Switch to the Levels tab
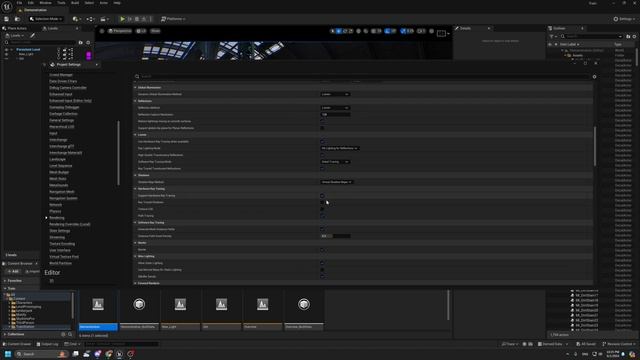The height and width of the screenshot is (360, 640). 53,29
